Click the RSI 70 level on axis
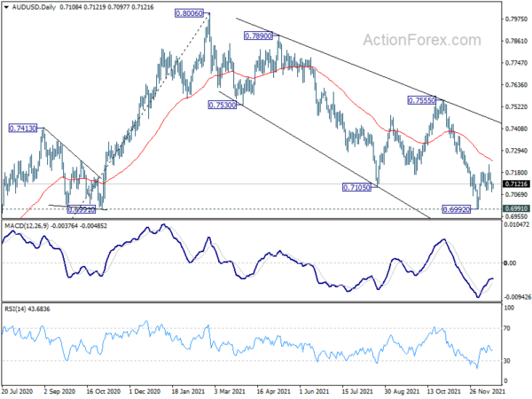 507,328
